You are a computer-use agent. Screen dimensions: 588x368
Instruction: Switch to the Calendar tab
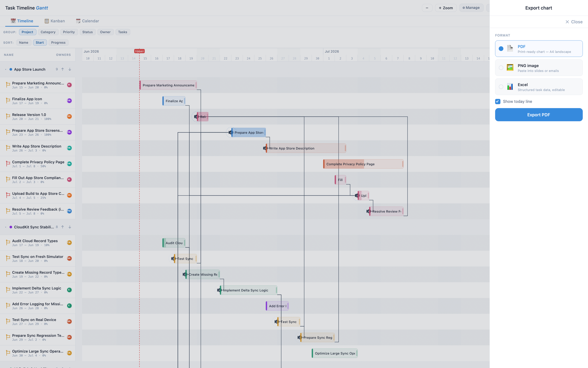[88, 21]
